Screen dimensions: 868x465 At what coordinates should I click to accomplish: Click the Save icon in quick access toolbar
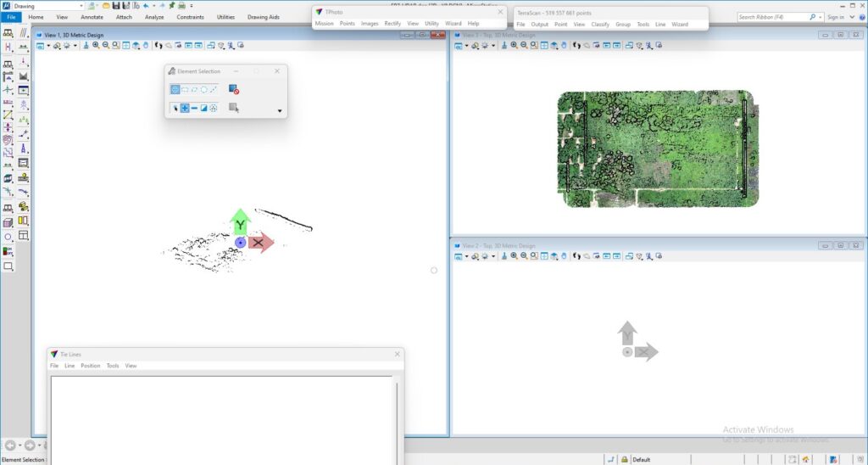[115, 6]
